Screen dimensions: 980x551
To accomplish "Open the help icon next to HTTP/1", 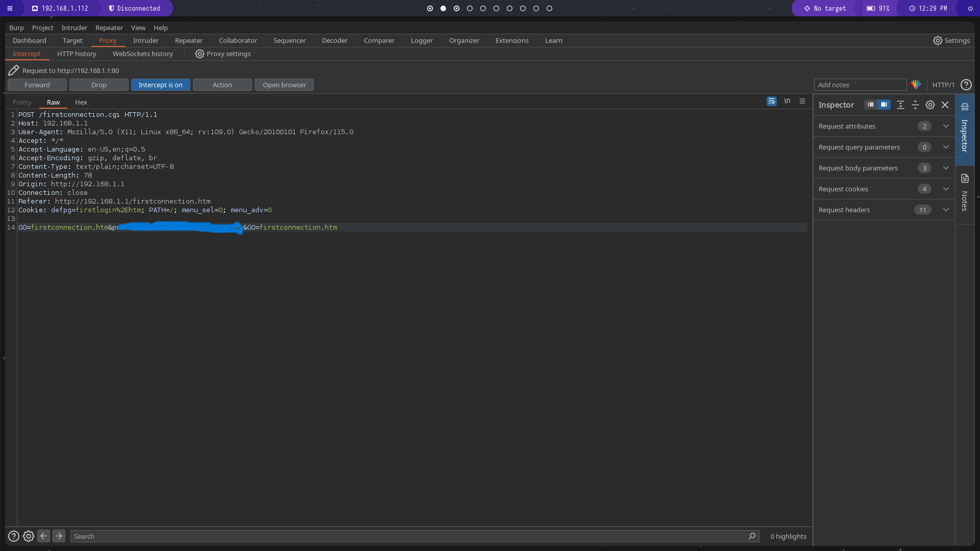I will [966, 85].
